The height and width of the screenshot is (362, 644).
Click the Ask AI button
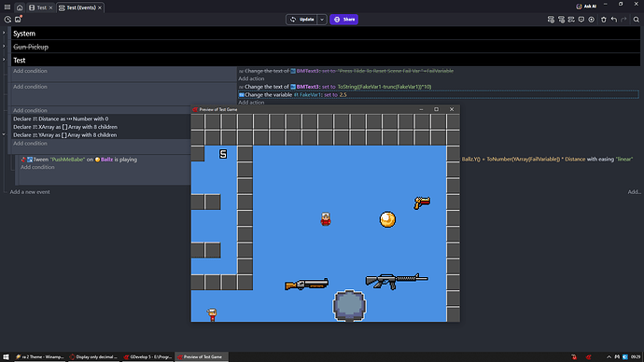coord(586,7)
